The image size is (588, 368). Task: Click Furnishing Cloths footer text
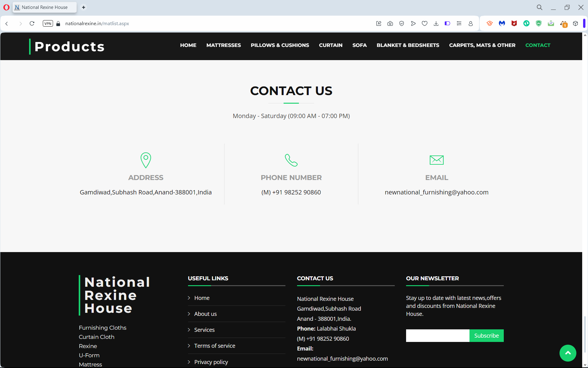103,328
